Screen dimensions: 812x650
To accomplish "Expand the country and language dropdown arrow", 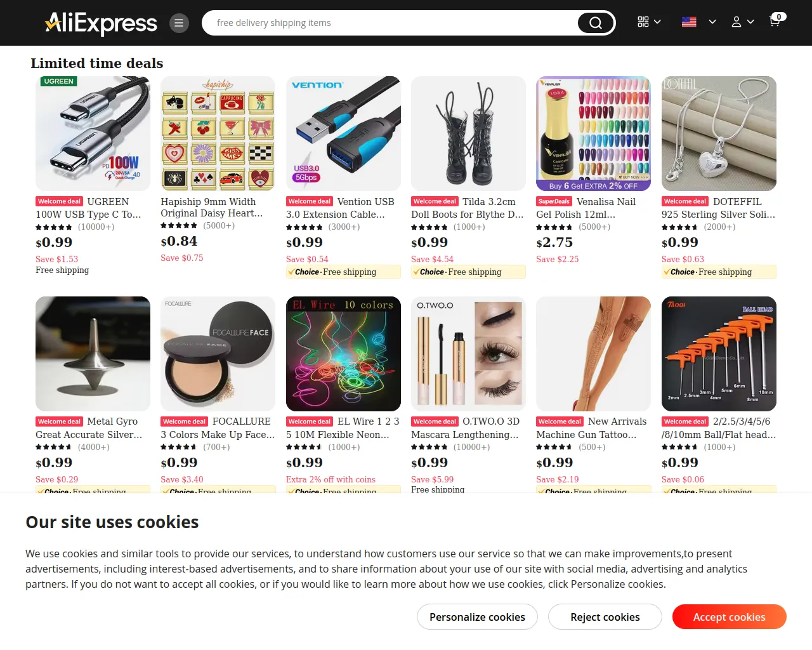I will pos(712,22).
